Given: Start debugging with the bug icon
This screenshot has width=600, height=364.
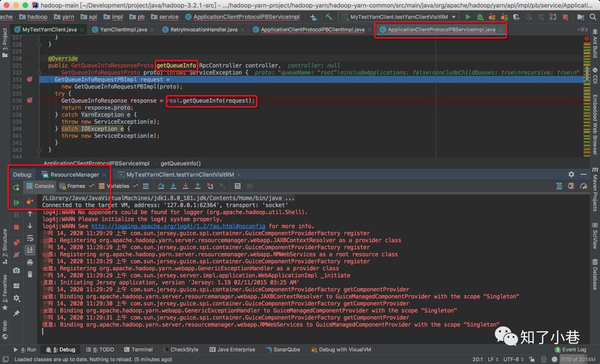Looking at the screenshot, I should [x=479, y=17].
